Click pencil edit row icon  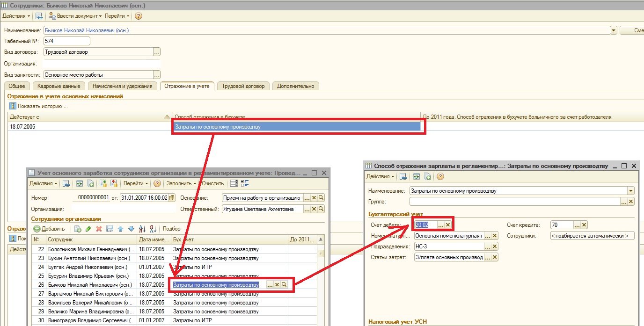[88, 229]
